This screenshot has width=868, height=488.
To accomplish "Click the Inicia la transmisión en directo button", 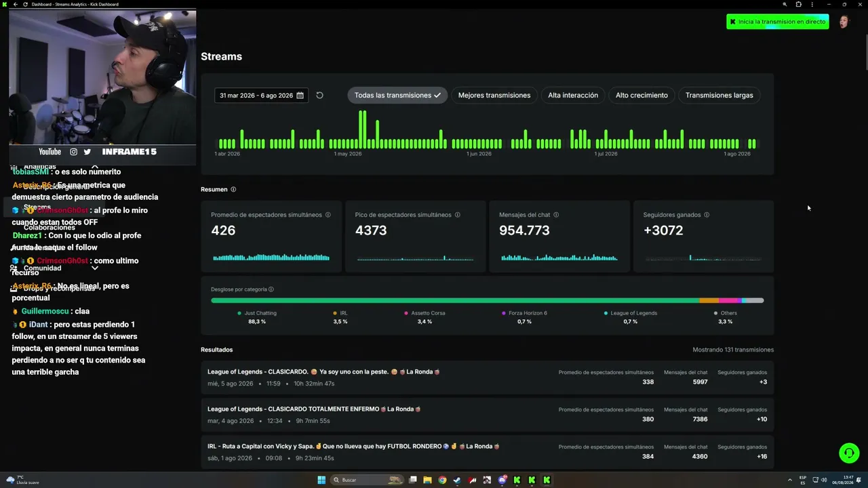I will [x=778, y=22].
